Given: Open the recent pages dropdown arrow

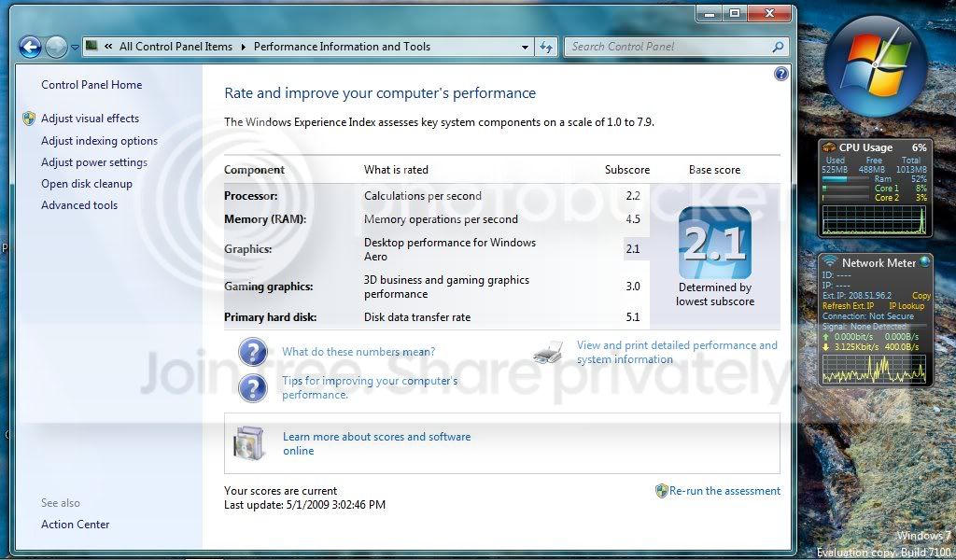Looking at the screenshot, I should click(x=75, y=47).
